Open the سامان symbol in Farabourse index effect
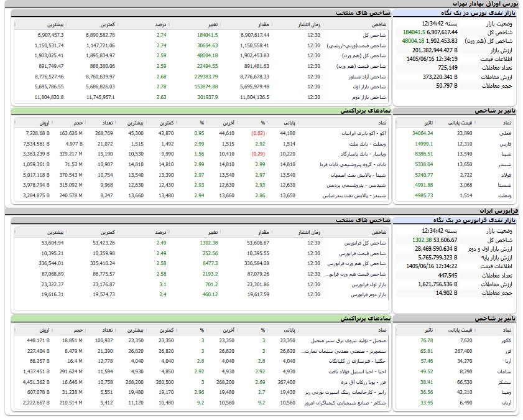 pyautogui.click(x=504, y=371)
